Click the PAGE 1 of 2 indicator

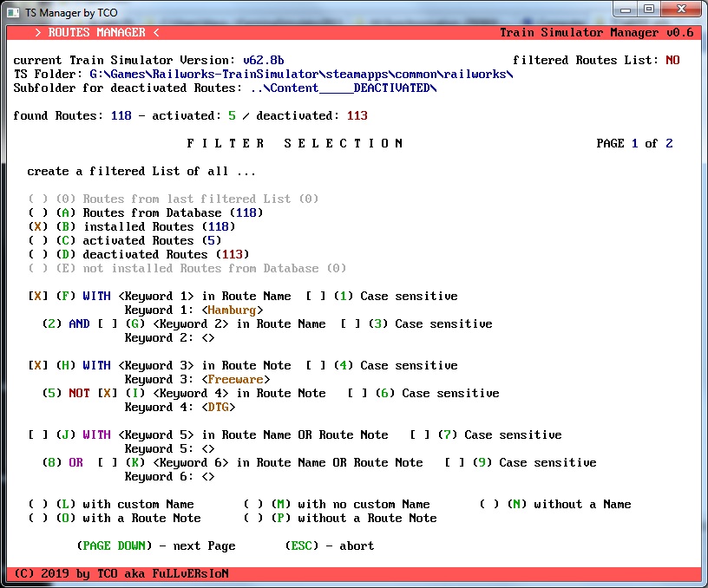pos(634,143)
